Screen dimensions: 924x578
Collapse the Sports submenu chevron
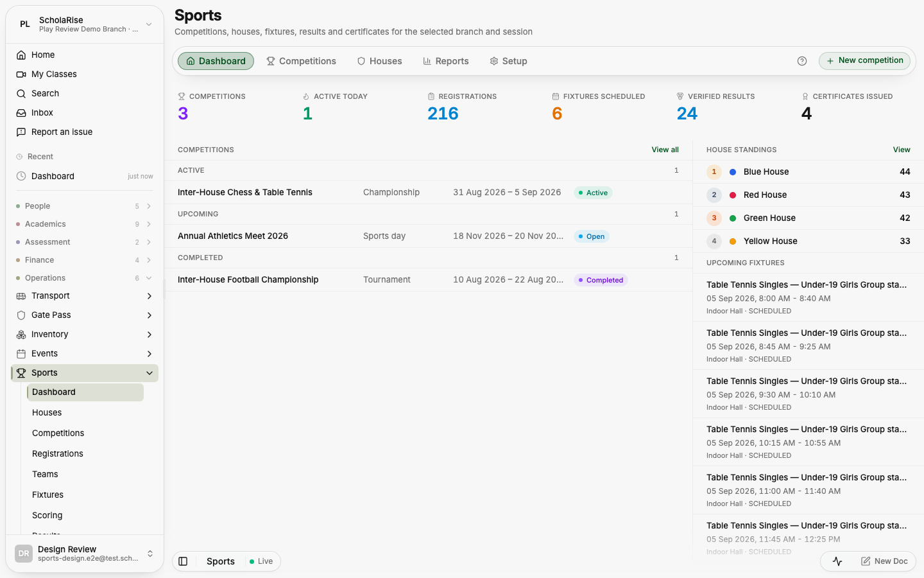pos(150,373)
